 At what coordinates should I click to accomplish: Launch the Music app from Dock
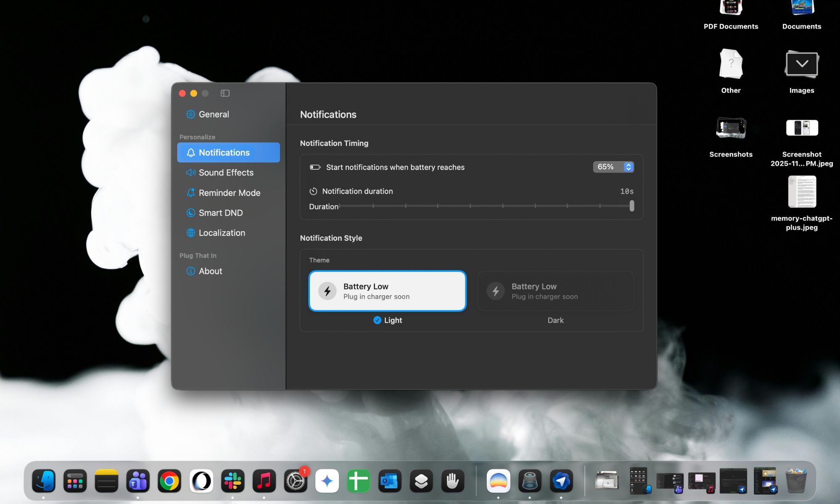pos(264,481)
